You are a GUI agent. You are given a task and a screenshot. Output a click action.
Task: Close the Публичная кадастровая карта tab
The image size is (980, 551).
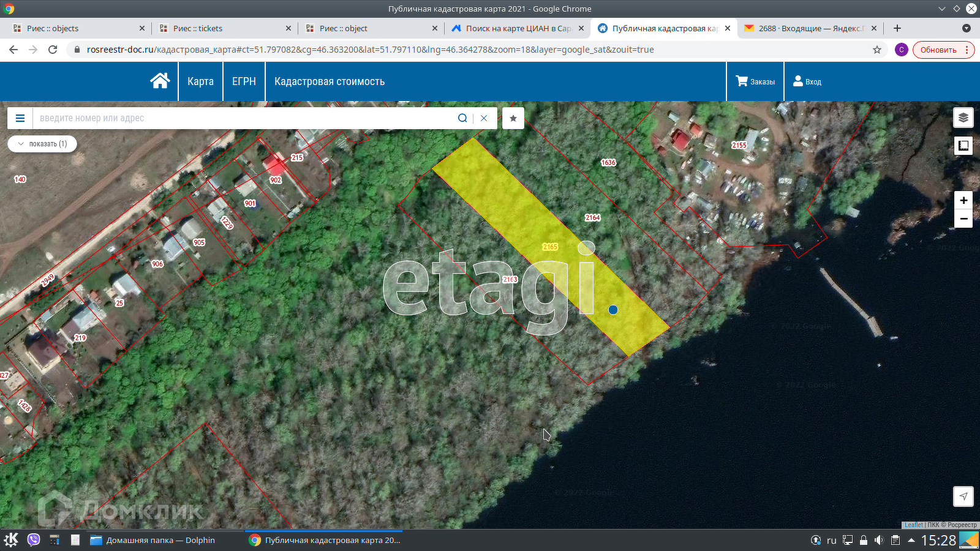pos(728,28)
